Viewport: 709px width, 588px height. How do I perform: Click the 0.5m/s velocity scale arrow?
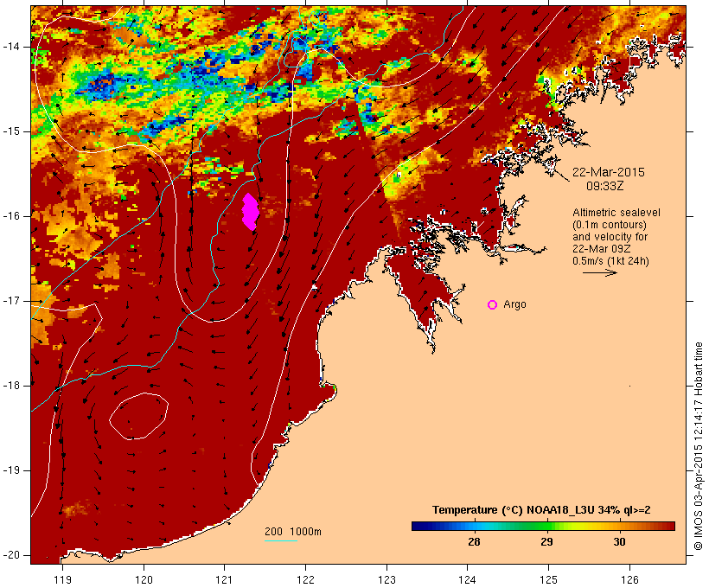599,272
